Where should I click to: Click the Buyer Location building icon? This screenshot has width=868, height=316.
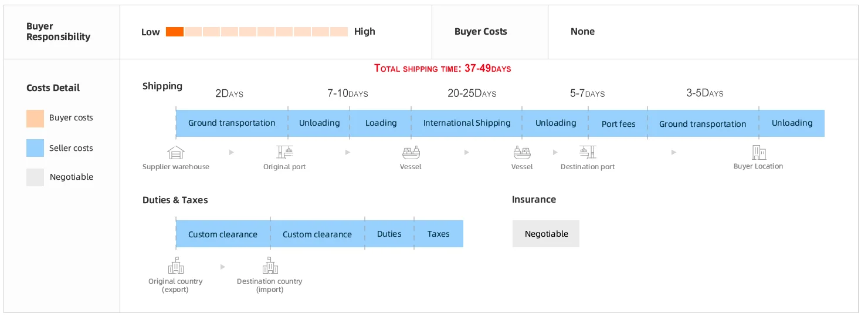(758, 152)
